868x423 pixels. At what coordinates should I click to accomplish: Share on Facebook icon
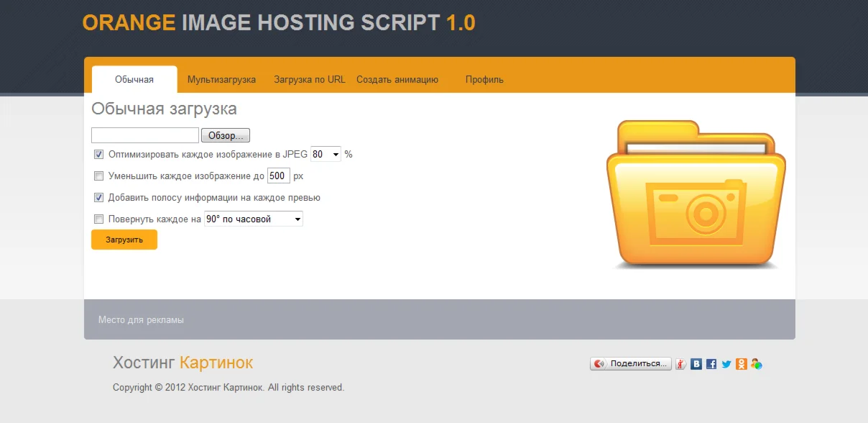[711, 364]
